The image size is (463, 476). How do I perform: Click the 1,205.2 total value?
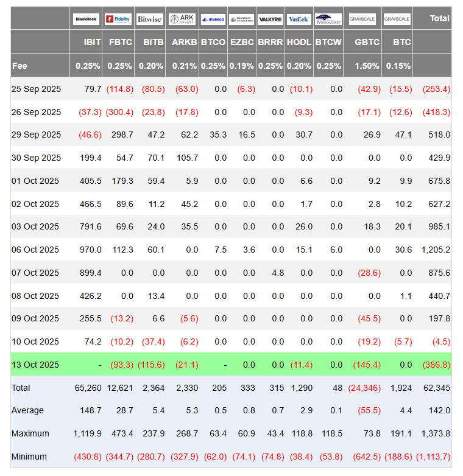pos(436,250)
